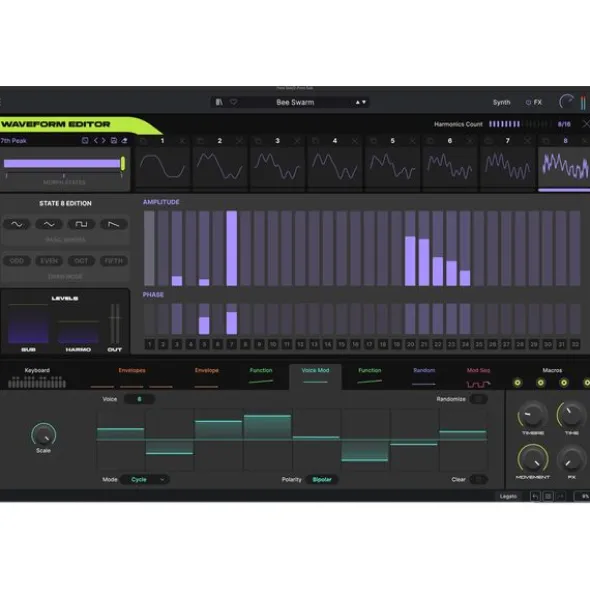The image size is (590, 591).
Task: Delete state 2 with its X icon
Action: point(239,141)
